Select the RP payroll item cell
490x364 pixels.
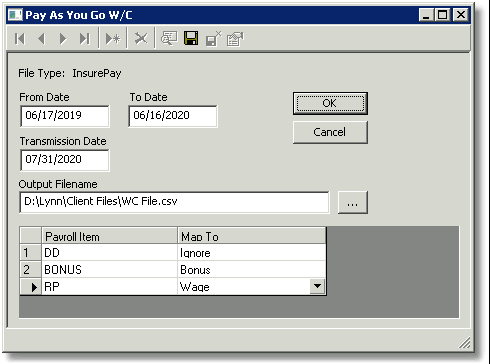pos(109,286)
